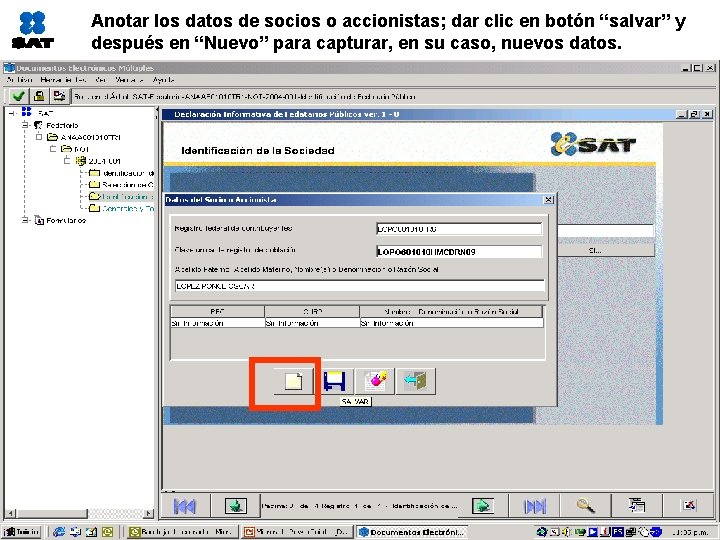Image resolution: width=720 pixels, height=540 pixels.
Task: Click the exit door button in the dialog
Action: click(x=416, y=382)
